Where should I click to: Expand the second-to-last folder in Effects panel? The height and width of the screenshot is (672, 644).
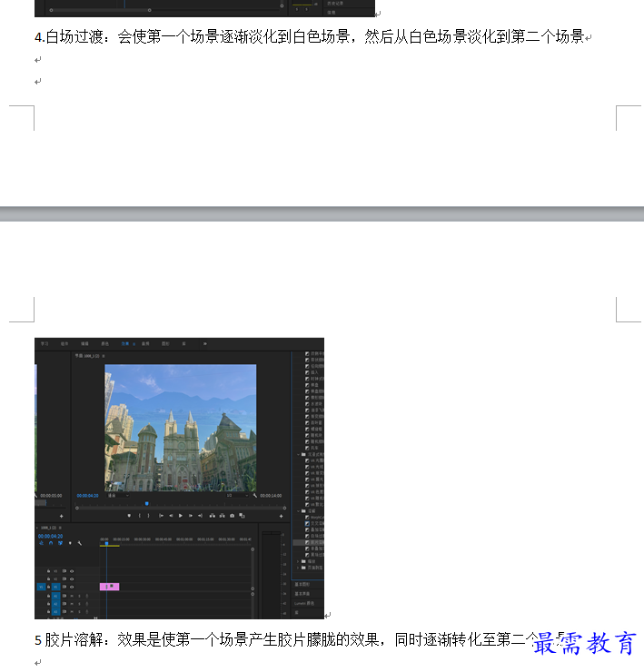pos(299,561)
